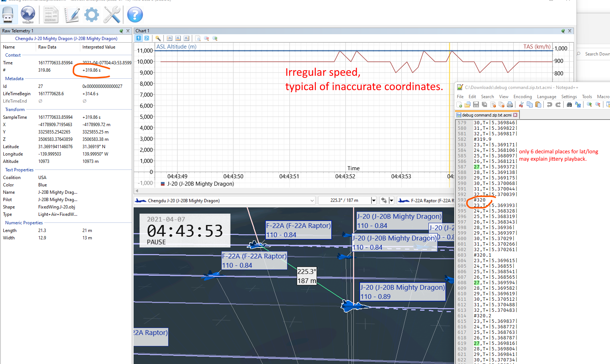Click the chart page preview icon
The width and height of the screenshot is (610, 364).
coord(198,38)
